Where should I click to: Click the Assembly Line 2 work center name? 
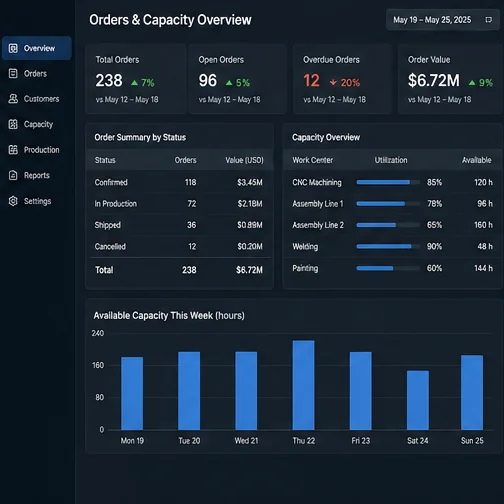tap(318, 225)
